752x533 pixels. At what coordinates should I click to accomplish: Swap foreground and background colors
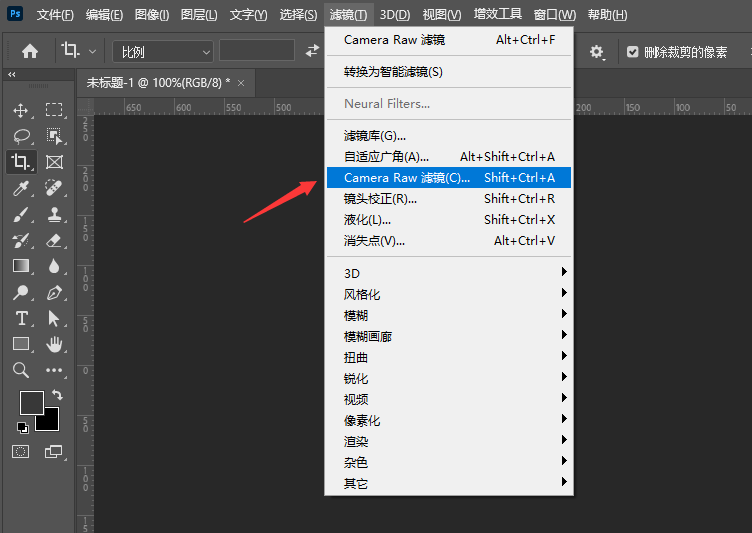click(57, 395)
